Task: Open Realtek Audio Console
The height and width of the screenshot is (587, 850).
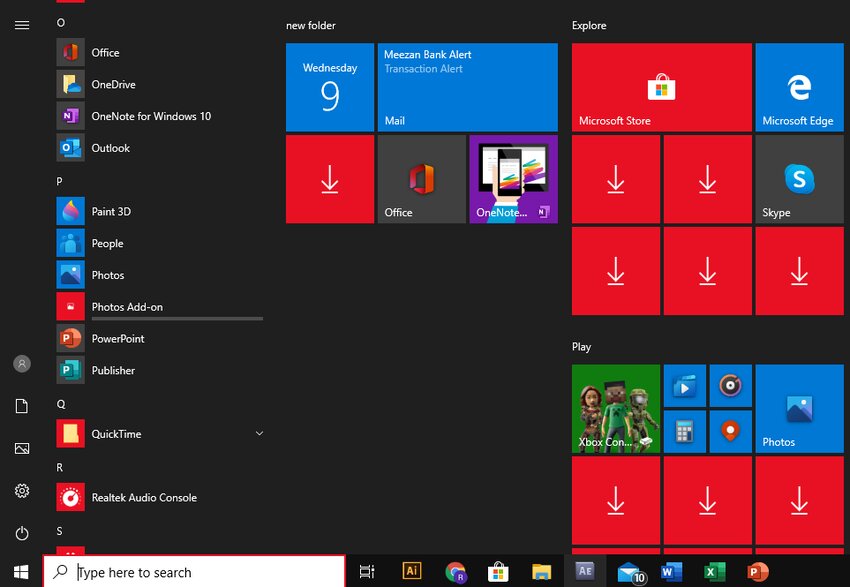Action: tap(160, 498)
